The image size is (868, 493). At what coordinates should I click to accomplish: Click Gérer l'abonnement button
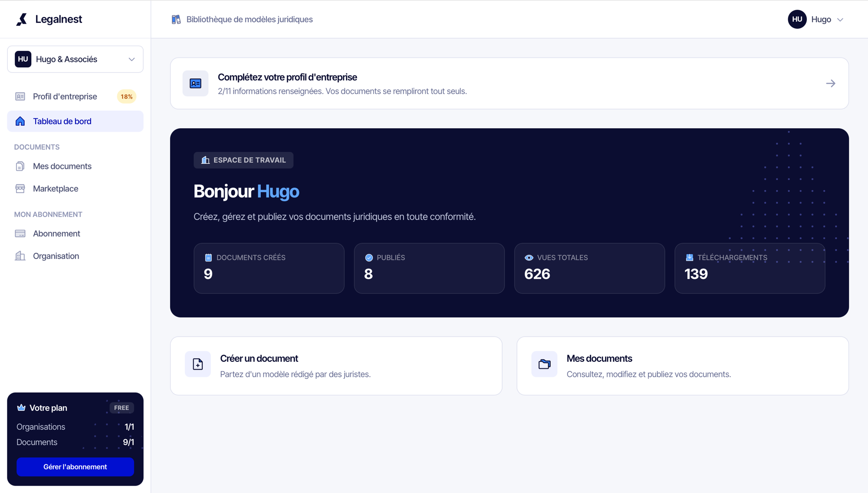pyautogui.click(x=75, y=467)
